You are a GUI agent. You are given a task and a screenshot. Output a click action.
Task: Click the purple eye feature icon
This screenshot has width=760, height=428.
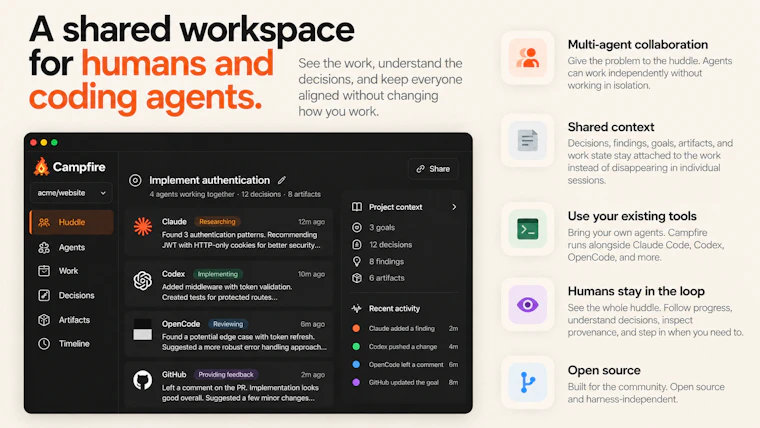point(527,305)
